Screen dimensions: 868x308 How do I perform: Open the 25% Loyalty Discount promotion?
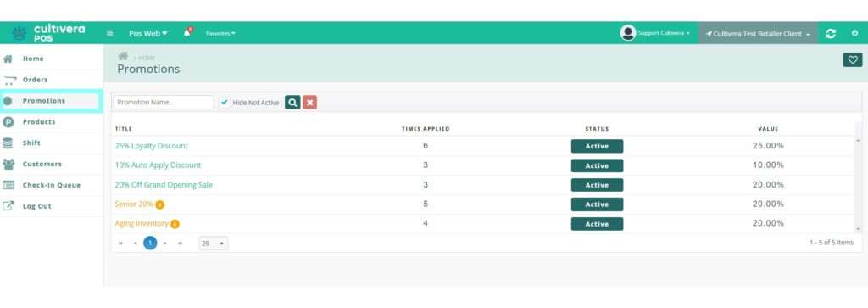[151, 146]
